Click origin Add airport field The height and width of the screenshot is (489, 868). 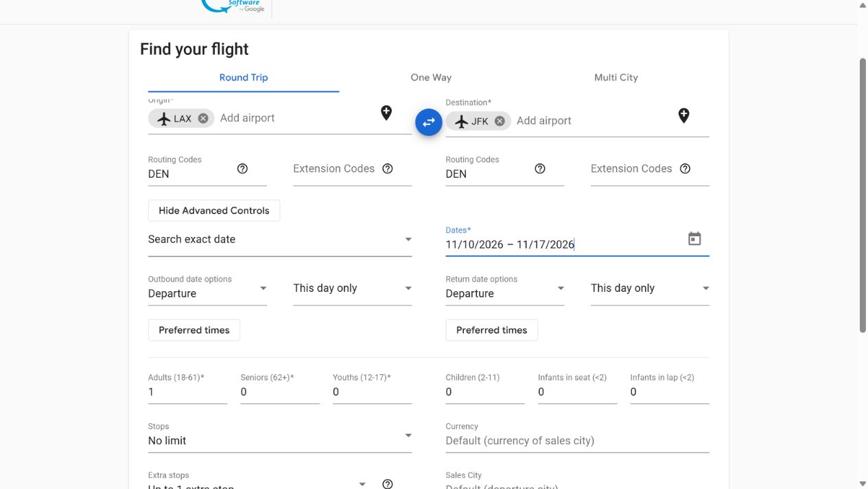pyautogui.click(x=295, y=118)
